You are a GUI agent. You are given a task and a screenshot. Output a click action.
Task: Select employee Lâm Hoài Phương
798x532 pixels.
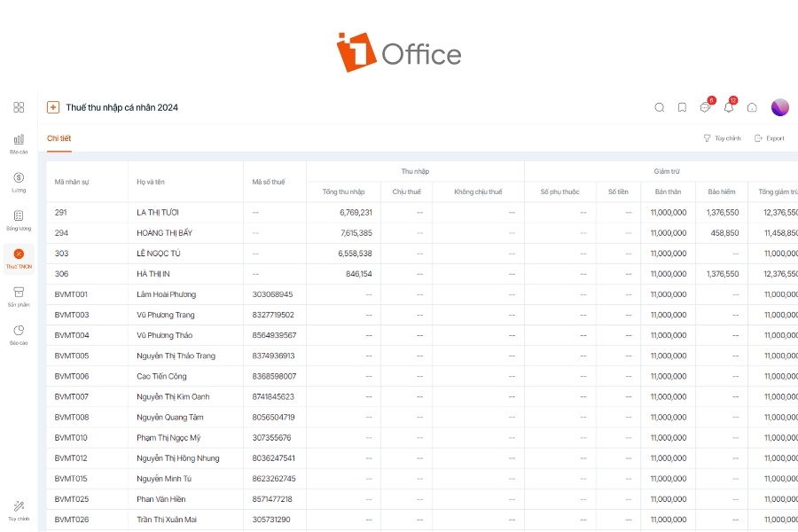[x=166, y=294]
